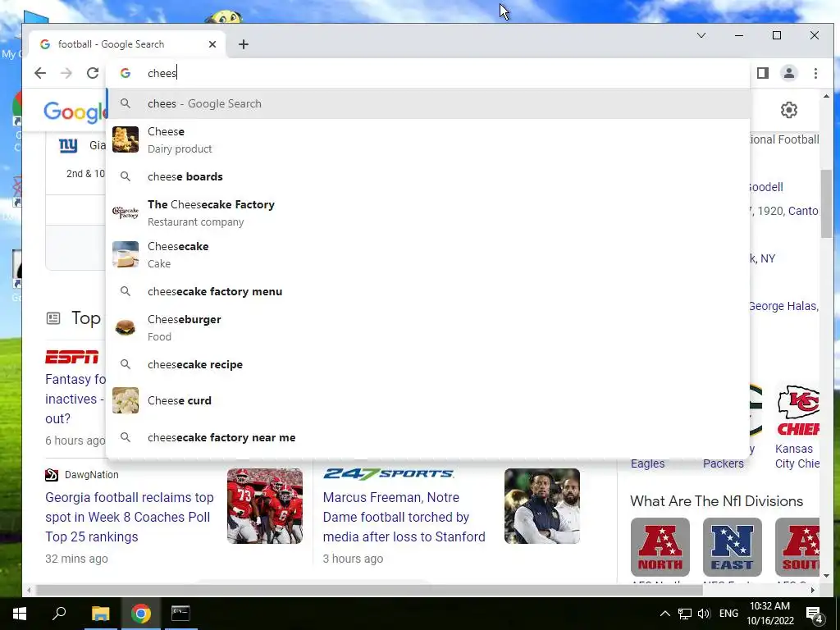Click the ENG language indicator
Image resolution: width=840 pixels, height=630 pixels.
point(728,614)
